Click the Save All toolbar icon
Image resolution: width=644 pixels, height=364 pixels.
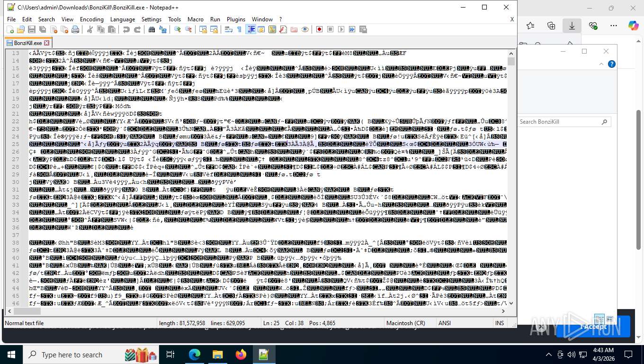43,29
